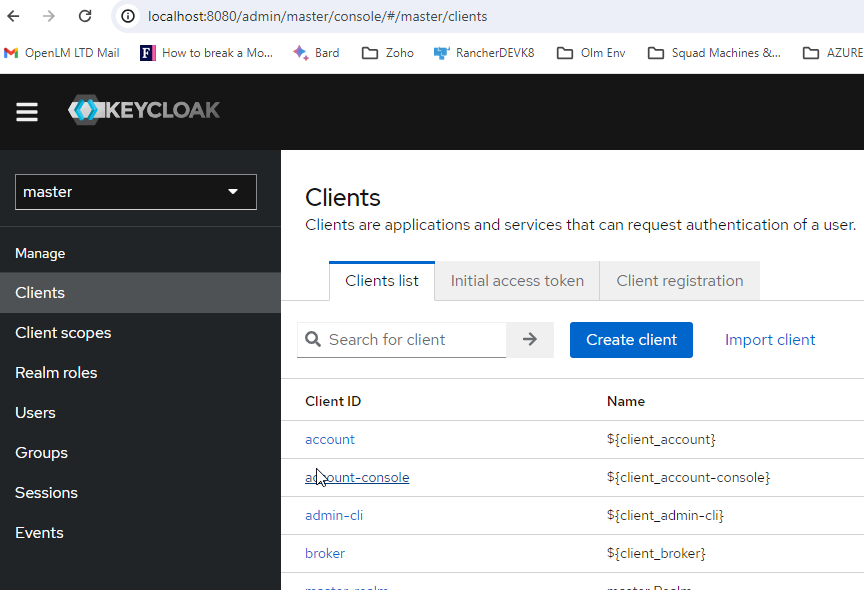The height and width of the screenshot is (590, 864).
Task: Open the Zoho bookmarks folder
Action: pyautogui.click(x=388, y=53)
